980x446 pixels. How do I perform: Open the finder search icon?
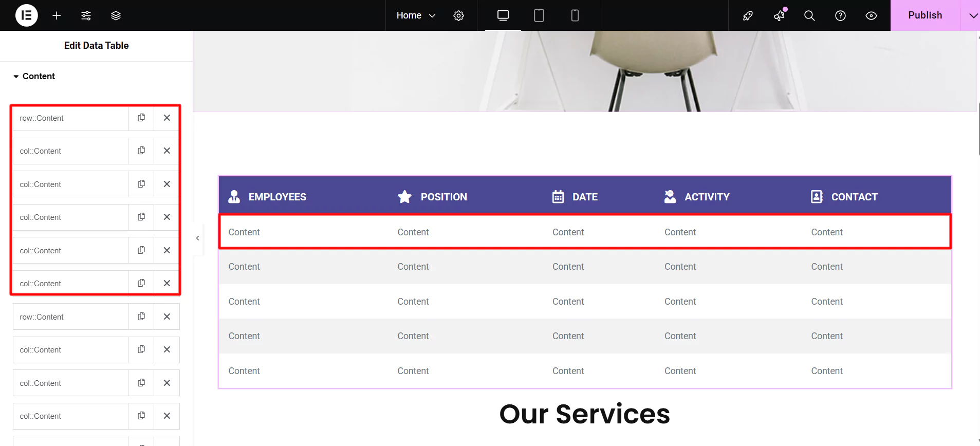[809, 15]
